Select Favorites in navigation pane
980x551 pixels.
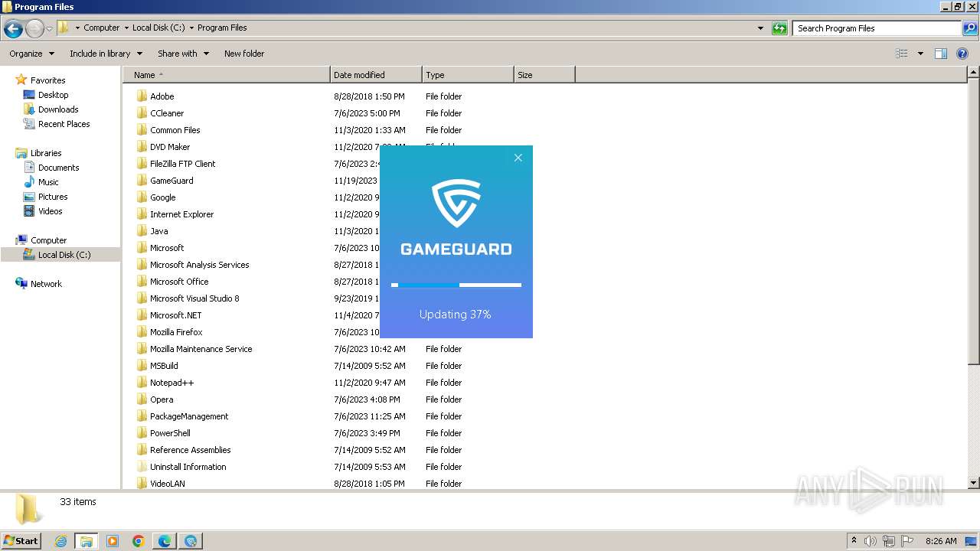click(x=47, y=80)
